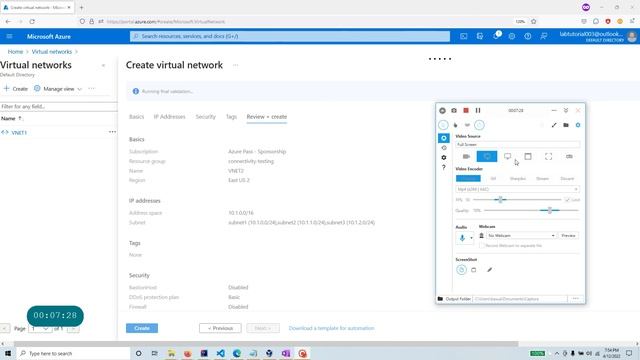Toggle the microphone audio button
Image resolution: width=640 pixels, height=360 pixels.
click(x=462, y=238)
